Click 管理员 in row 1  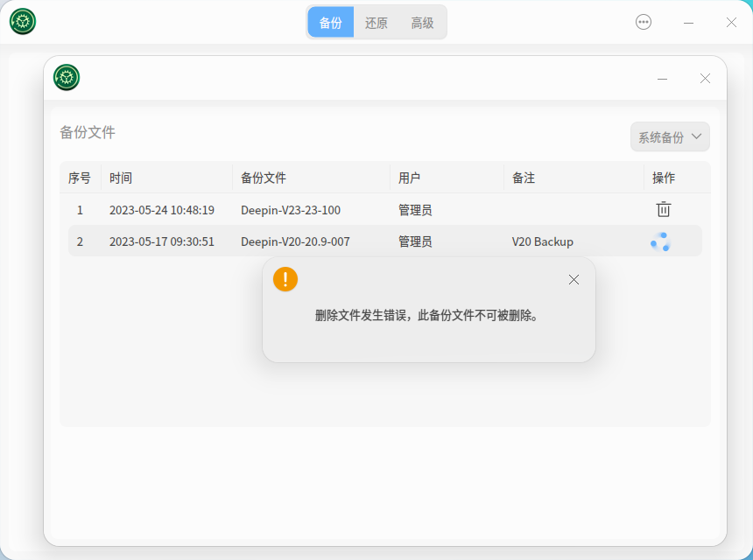pos(415,210)
